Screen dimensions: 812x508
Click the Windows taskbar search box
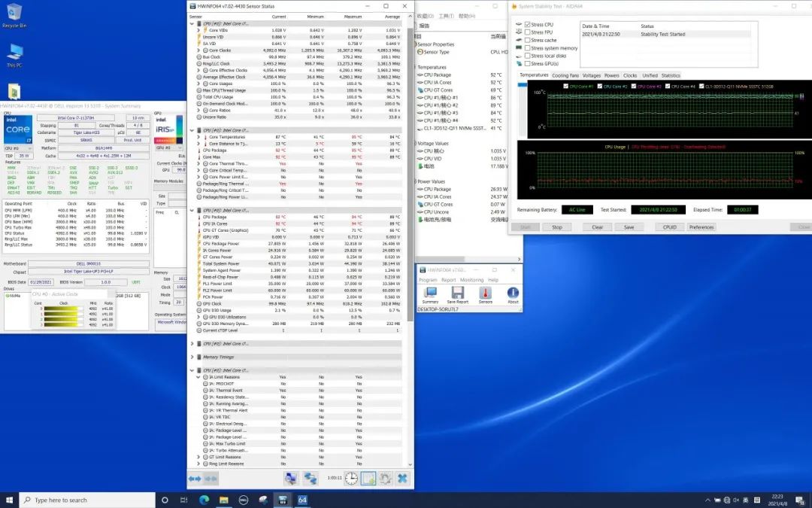[x=86, y=500]
